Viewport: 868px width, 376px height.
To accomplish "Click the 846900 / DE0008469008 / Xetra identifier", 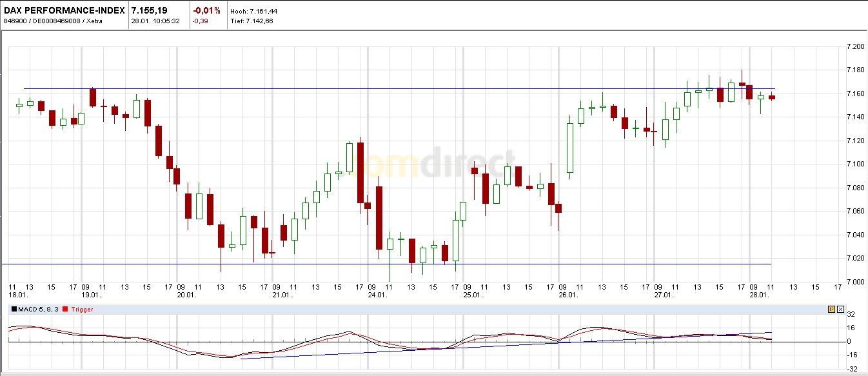I will 52,21.
